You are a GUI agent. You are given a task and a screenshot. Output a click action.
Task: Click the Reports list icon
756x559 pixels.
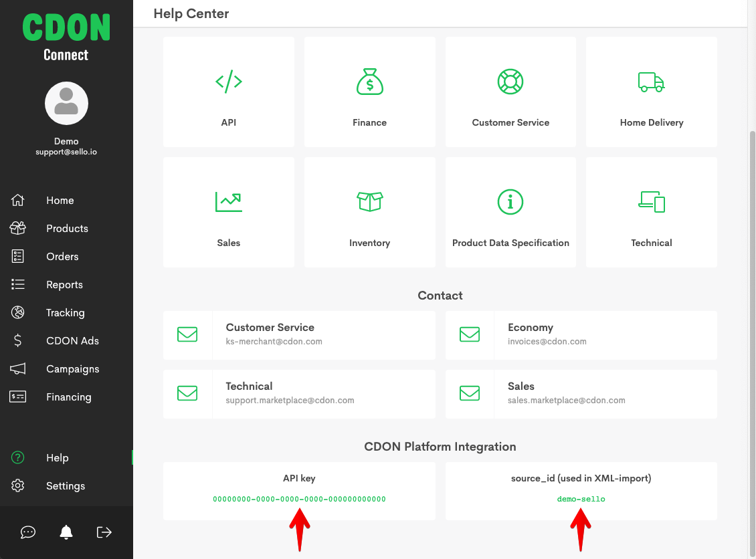[18, 284]
